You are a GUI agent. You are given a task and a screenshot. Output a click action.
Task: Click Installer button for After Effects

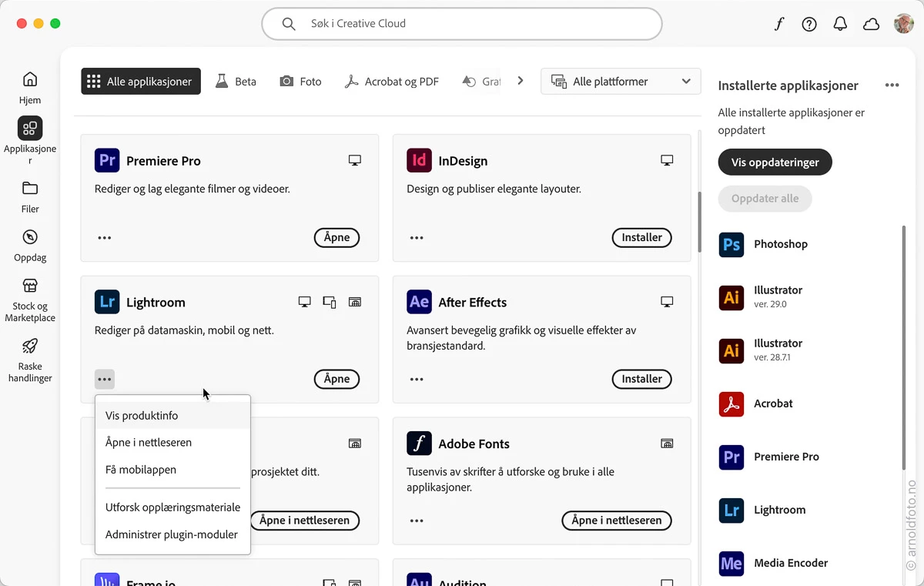pyautogui.click(x=642, y=379)
